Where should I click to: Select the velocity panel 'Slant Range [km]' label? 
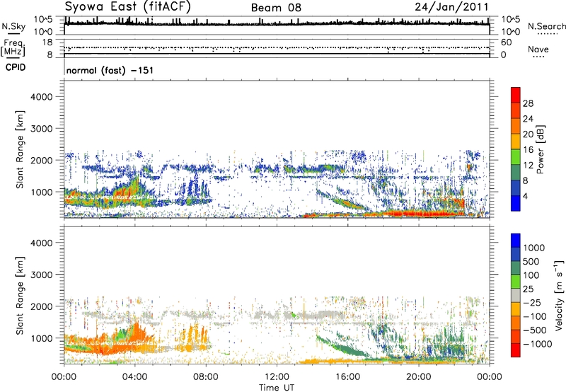tap(19, 296)
